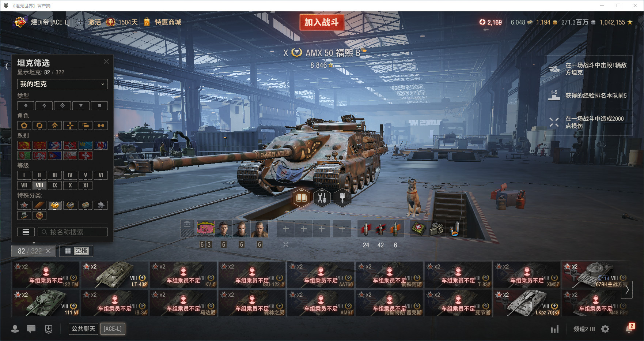The width and height of the screenshot is (644, 341).
Task: Collapse left panel using back chevron
Action: 7,66
